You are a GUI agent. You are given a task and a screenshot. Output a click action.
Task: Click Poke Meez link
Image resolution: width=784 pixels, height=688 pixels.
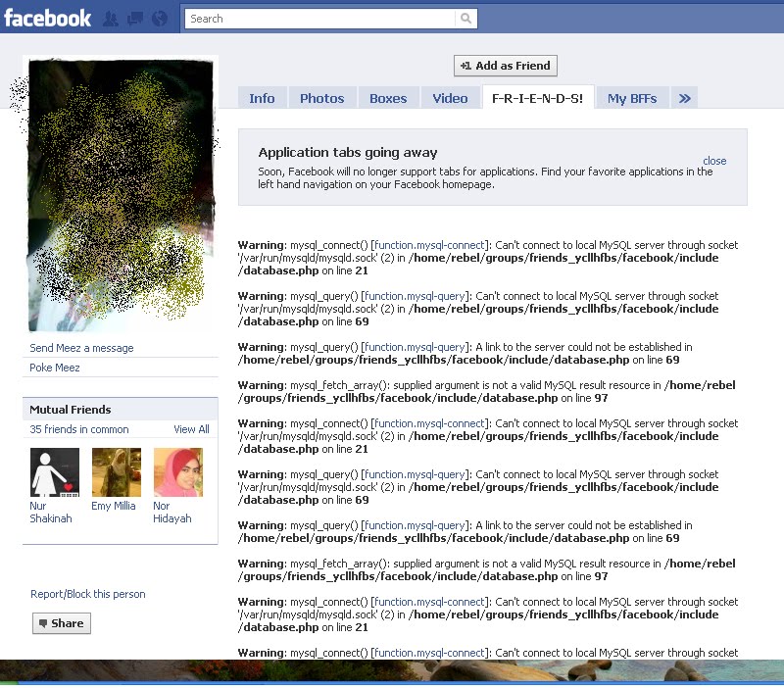[x=55, y=368]
